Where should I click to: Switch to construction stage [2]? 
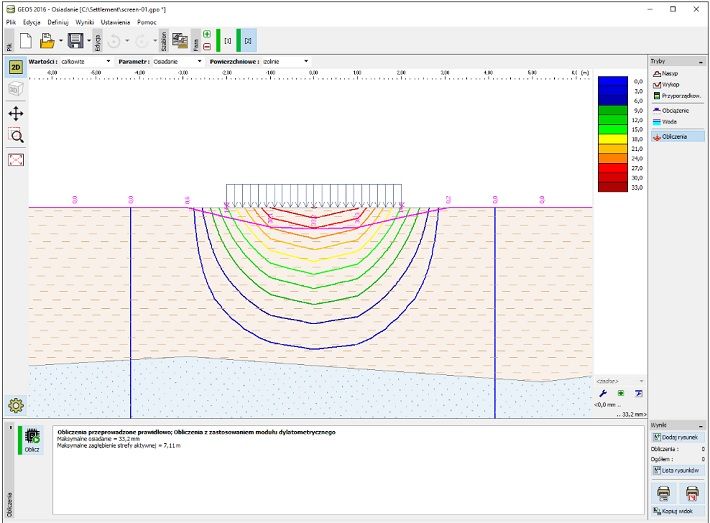(x=248, y=41)
